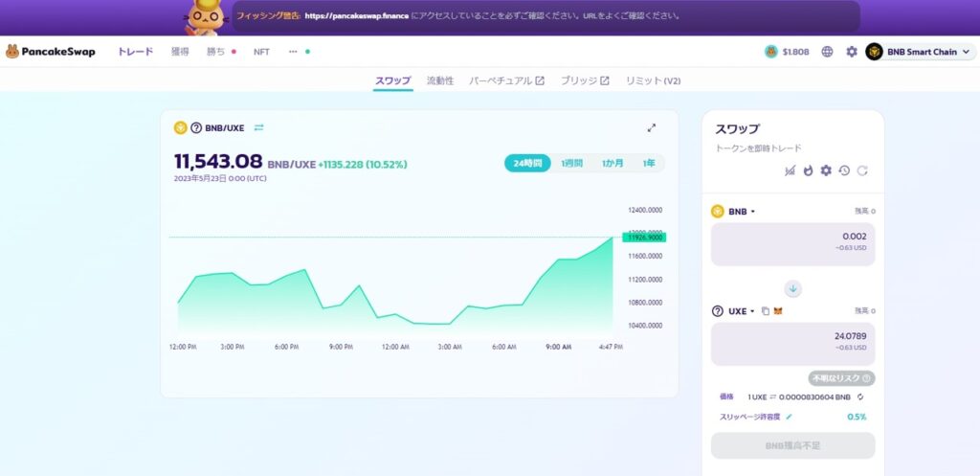Open global settings gear in header
Screen dimensions: 980x476
click(852, 52)
